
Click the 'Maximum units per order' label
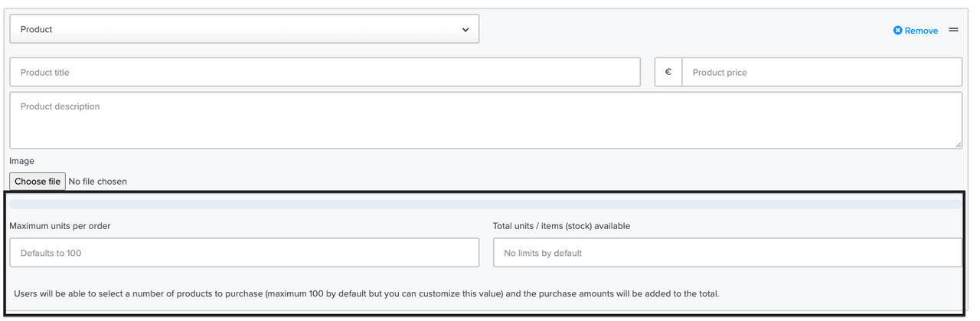coord(65,226)
